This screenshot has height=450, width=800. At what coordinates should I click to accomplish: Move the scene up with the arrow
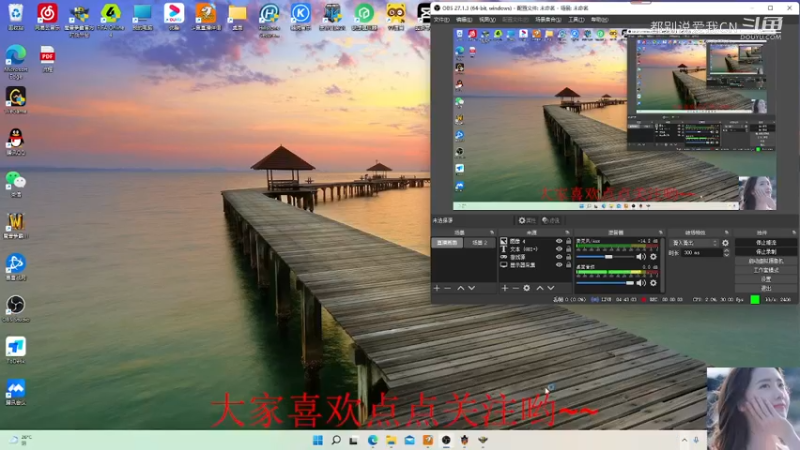(461, 288)
